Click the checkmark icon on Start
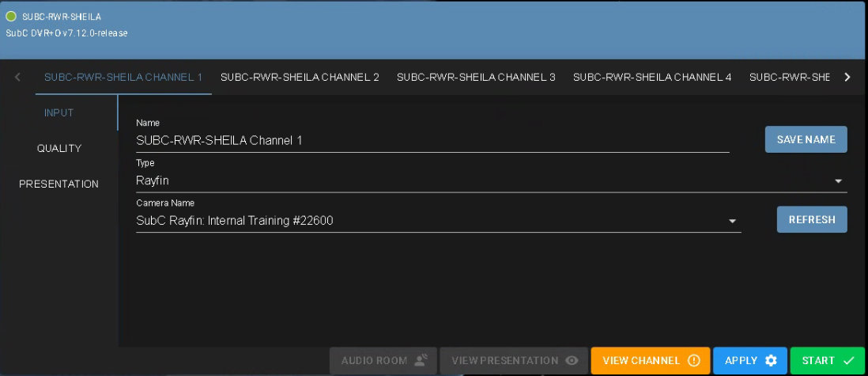Viewport: 868px width, 376px height. point(848,361)
